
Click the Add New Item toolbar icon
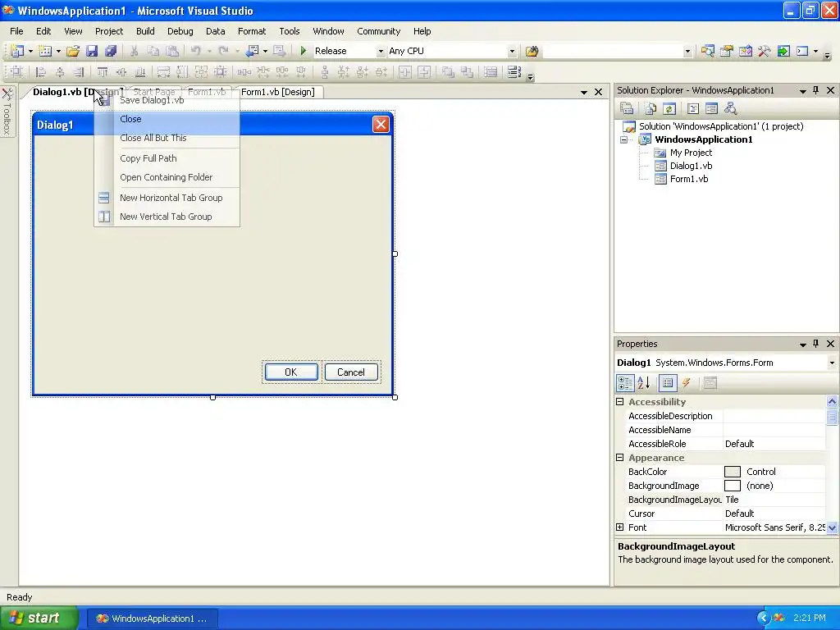46,51
